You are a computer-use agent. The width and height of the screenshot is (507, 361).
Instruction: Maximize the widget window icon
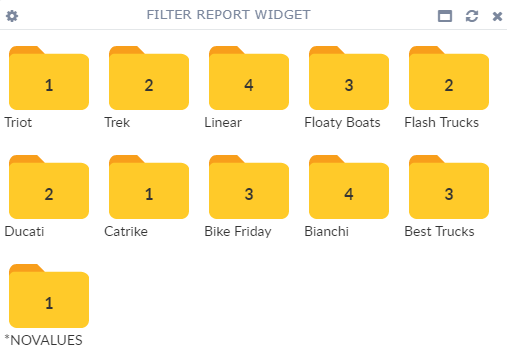click(445, 16)
